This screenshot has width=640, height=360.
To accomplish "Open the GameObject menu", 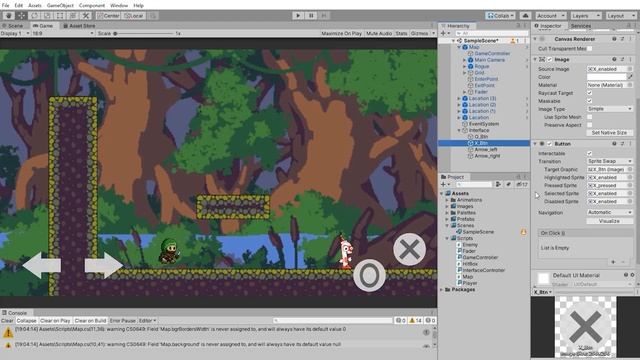I will click(x=60, y=5).
